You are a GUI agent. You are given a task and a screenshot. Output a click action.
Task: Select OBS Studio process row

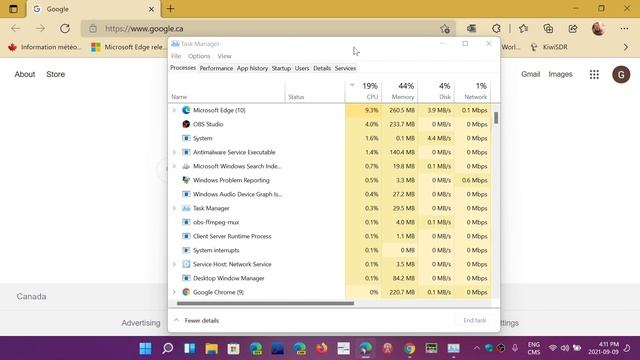[329, 124]
